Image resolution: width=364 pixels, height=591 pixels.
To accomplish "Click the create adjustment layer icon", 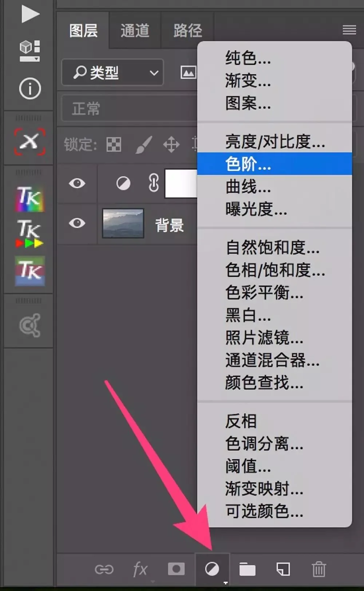I will [212, 569].
